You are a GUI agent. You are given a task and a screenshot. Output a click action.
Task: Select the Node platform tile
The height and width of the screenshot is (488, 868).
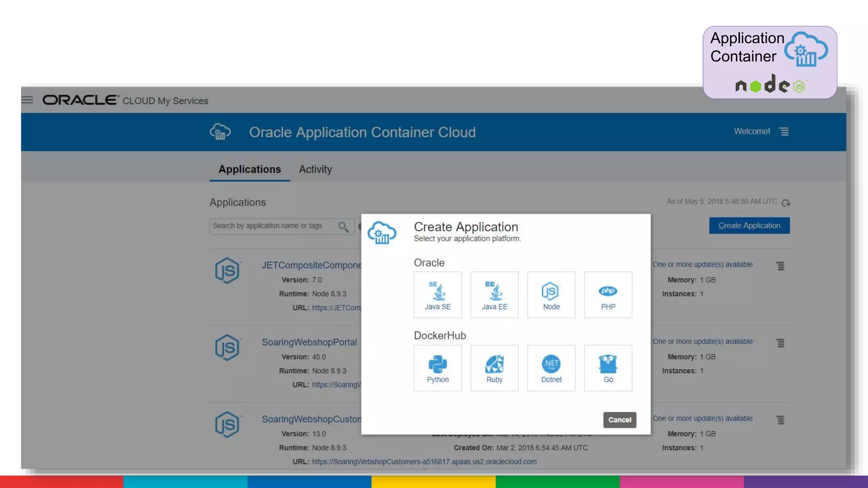tap(551, 295)
